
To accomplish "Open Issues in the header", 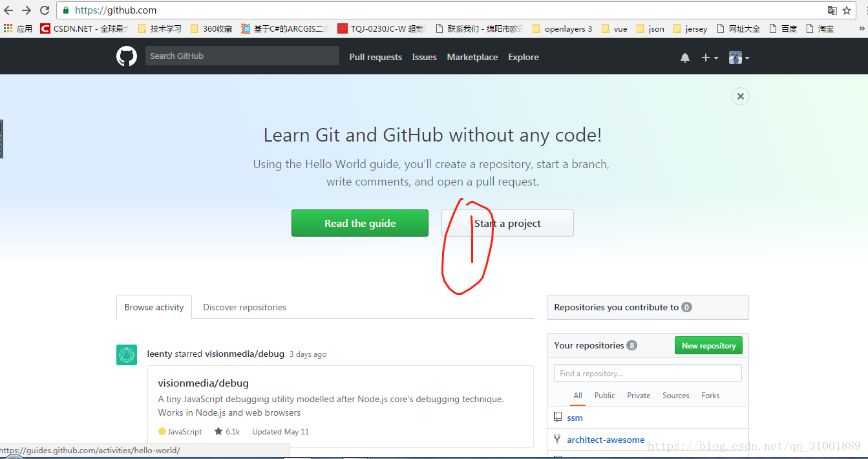I will click(424, 57).
